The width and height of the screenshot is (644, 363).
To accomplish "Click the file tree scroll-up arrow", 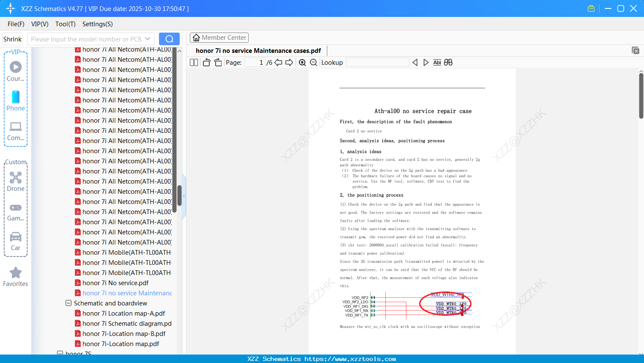I will point(179,51).
